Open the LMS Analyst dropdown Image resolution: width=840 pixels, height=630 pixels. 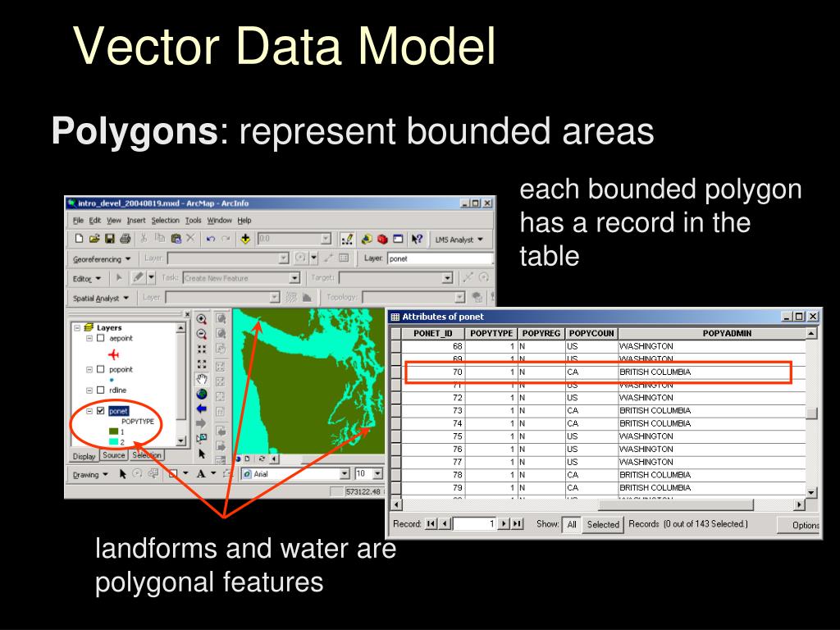459,240
